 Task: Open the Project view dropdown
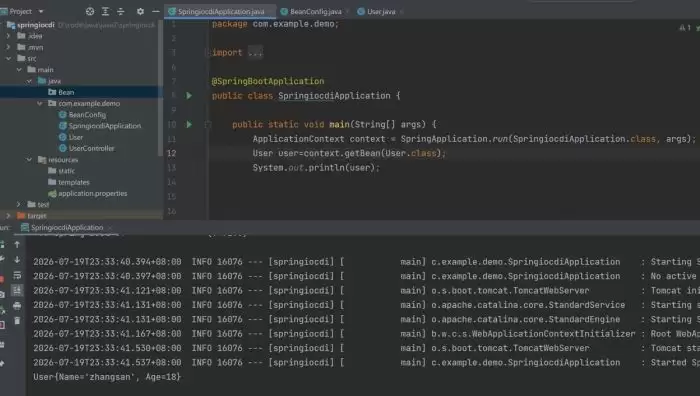[x=41, y=12]
